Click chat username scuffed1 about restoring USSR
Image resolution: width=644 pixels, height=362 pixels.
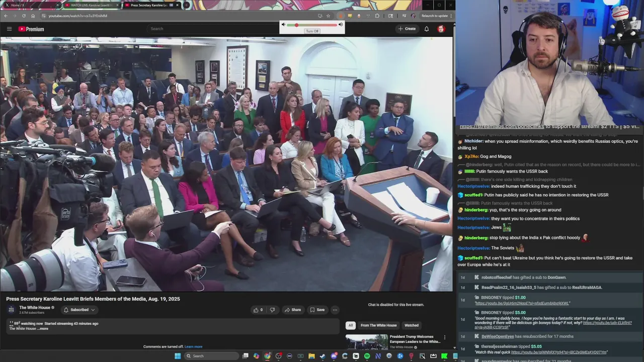pos(473,195)
